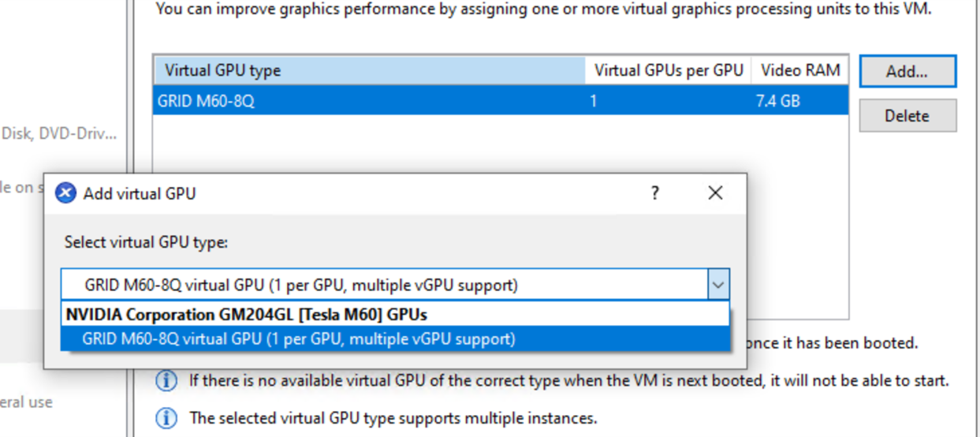Sort by Virtual GPU type column header
The height and width of the screenshot is (437, 980).
click(x=369, y=70)
